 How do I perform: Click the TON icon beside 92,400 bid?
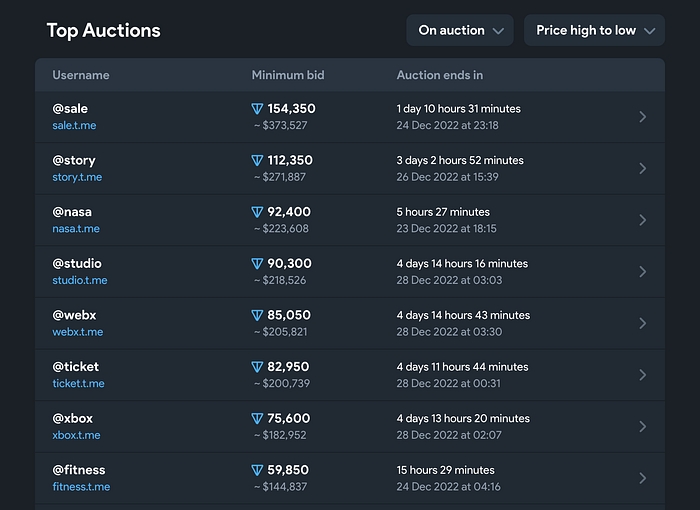[258, 212]
